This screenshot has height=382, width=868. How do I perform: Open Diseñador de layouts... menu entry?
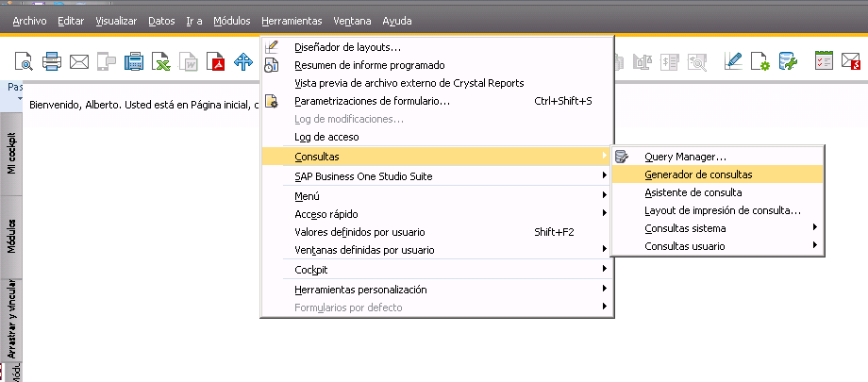click(x=347, y=47)
